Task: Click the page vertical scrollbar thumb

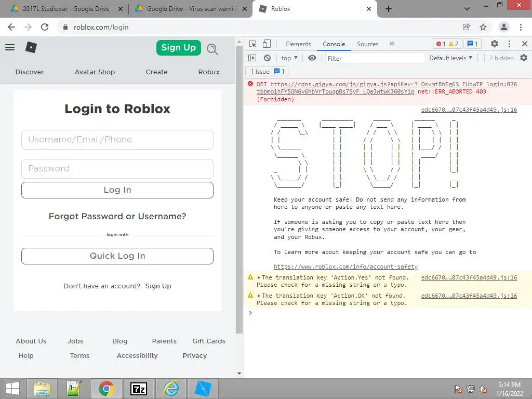Action: (x=239, y=190)
